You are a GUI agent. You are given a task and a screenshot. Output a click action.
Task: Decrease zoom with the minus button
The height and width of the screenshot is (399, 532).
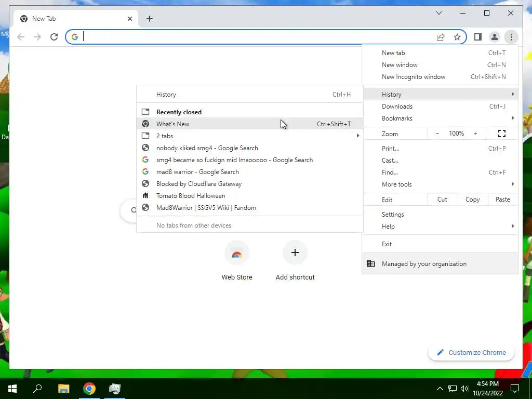click(437, 134)
